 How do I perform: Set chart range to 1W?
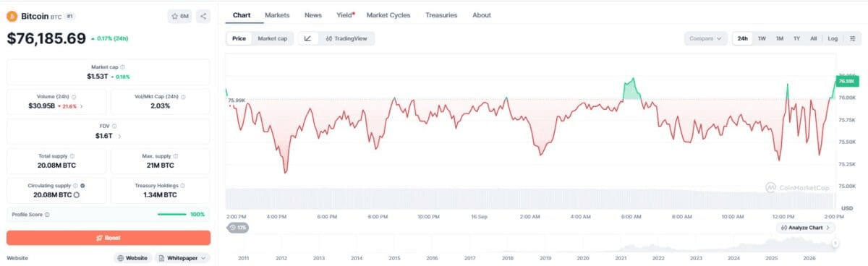[x=762, y=38]
